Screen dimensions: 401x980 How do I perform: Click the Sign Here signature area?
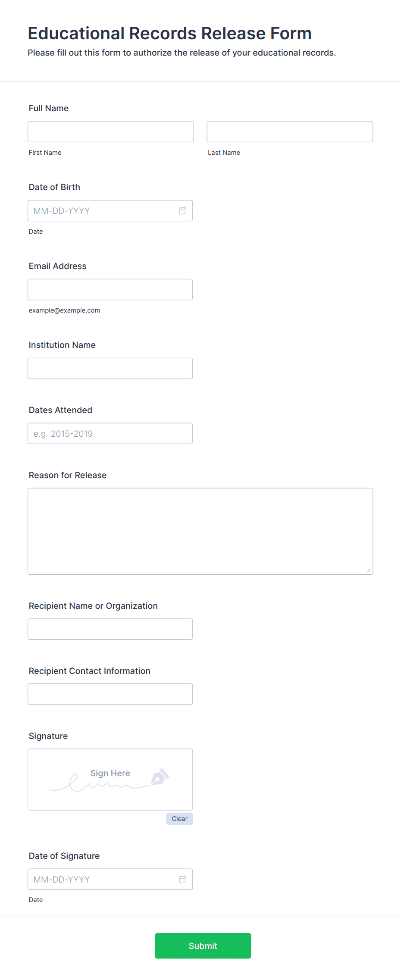[x=110, y=780]
